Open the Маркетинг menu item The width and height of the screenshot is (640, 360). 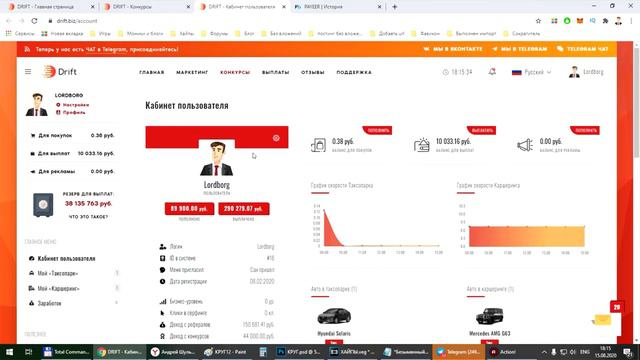(x=192, y=72)
